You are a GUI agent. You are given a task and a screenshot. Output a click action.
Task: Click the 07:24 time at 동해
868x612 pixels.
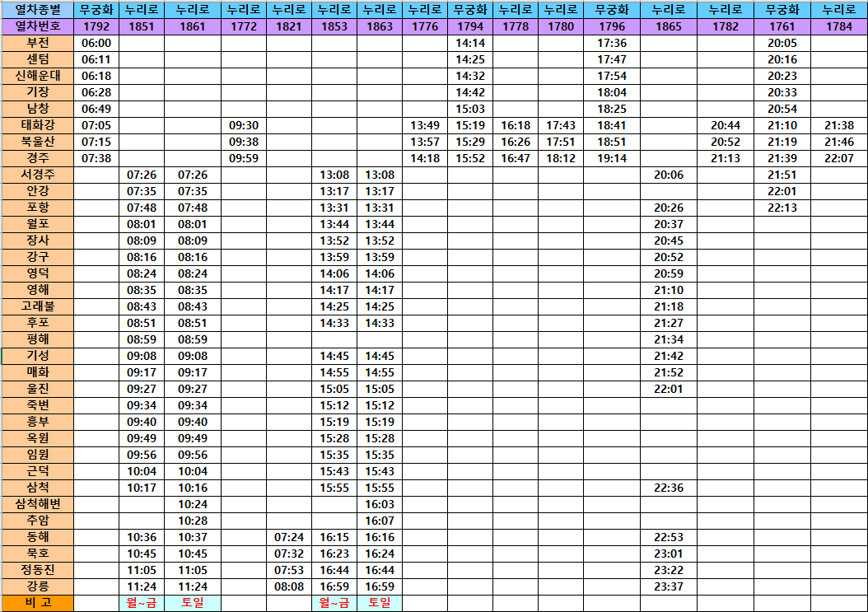click(289, 537)
